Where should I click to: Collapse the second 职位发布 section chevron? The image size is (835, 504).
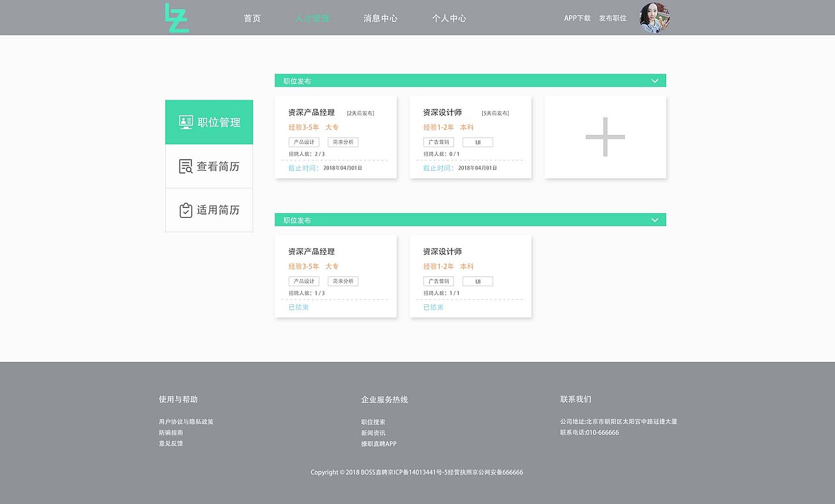pos(654,220)
